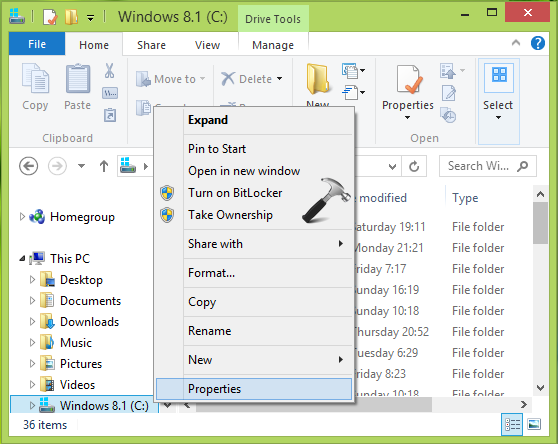Image resolution: width=558 pixels, height=444 pixels.
Task: Expand the Pictures tree node
Action: point(32,364)
